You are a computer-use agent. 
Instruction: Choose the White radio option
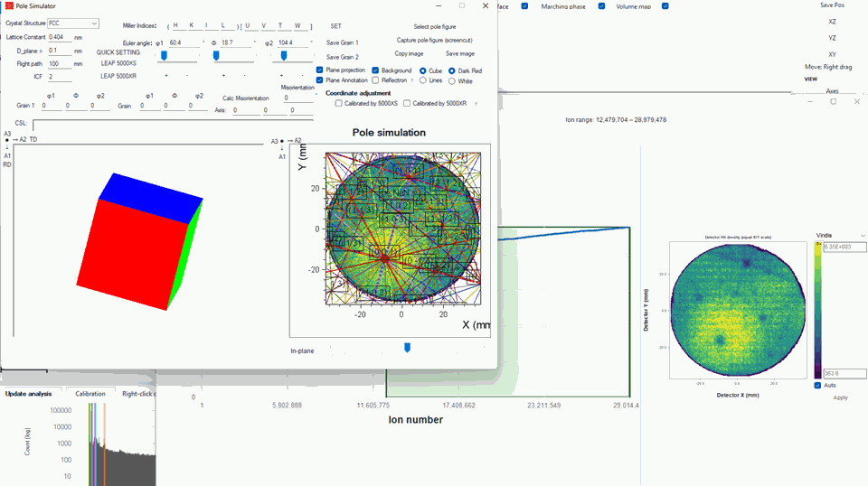point(452,80)
